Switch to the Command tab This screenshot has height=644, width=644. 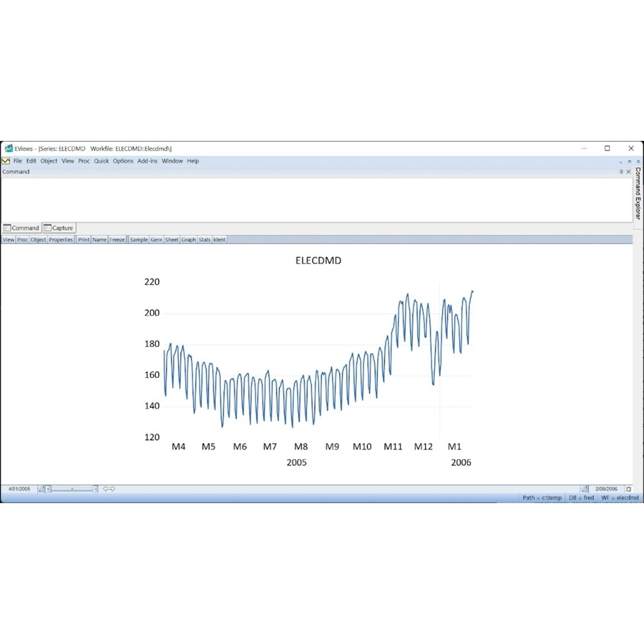[21, 228]
